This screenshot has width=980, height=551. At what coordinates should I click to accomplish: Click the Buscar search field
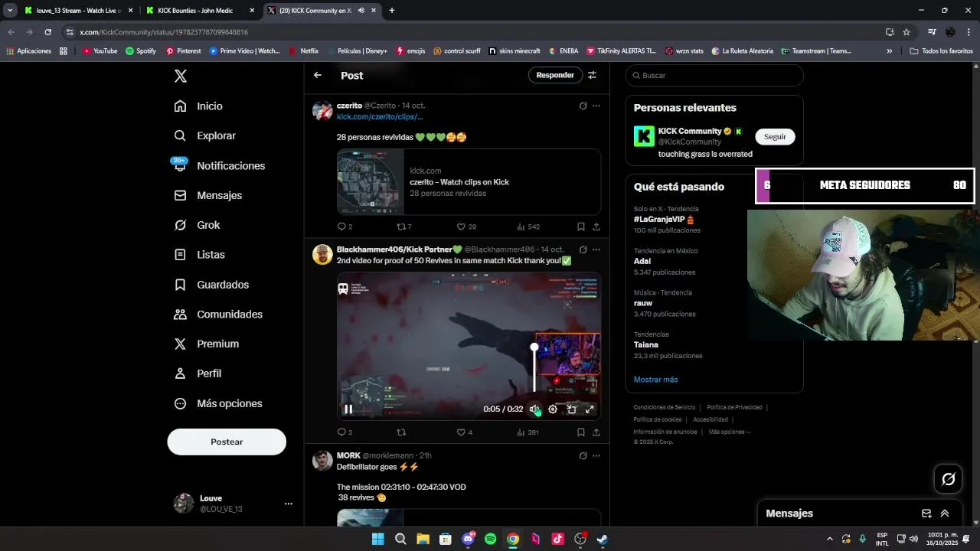[714, 75]
